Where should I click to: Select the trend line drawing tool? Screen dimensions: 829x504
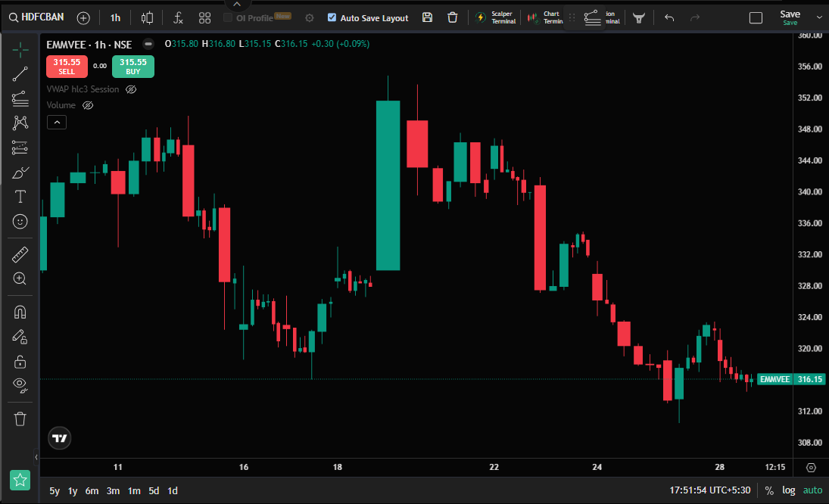pyautogui.click(x=20, y=74)
